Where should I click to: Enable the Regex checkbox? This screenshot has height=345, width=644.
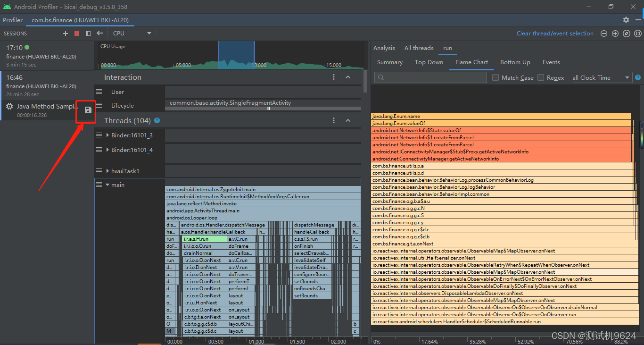coord(541,77)
